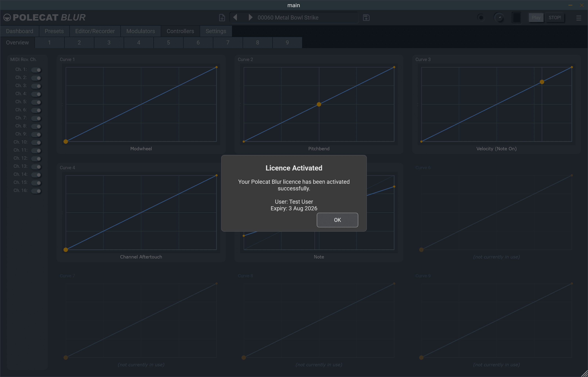Open the Presets tab

[x=54, y=31]
